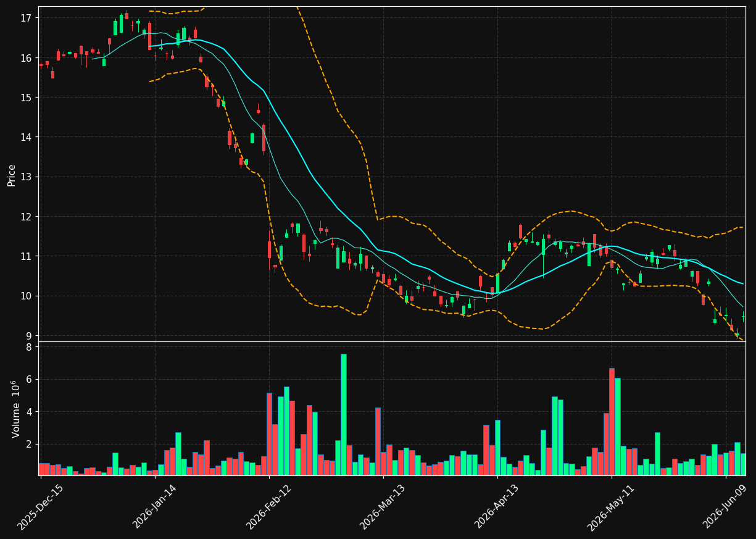Image resolution: width=756 pixels, height=539 pixels.
Task: Click the 6 tick on Volume axis
Action: pos(29,380)
